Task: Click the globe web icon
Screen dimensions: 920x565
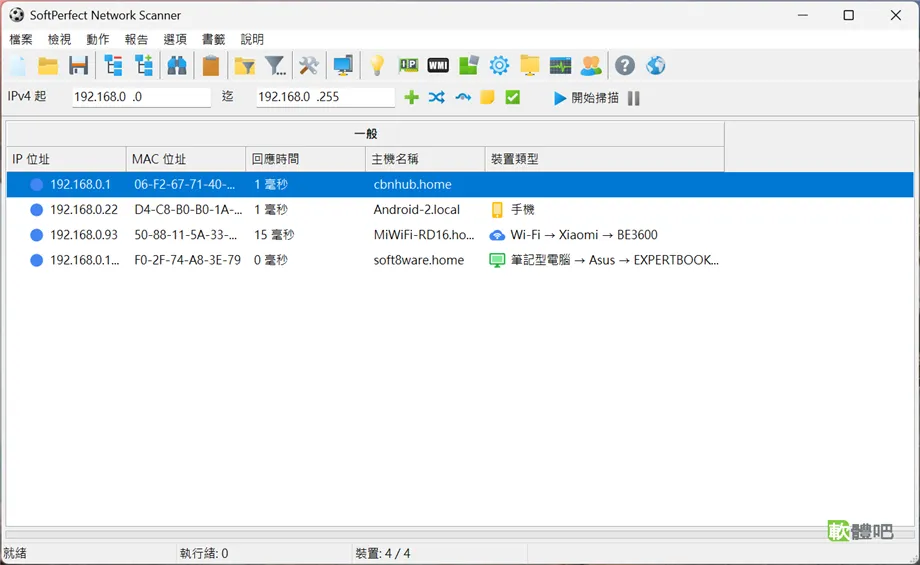Action: [655, 66]
